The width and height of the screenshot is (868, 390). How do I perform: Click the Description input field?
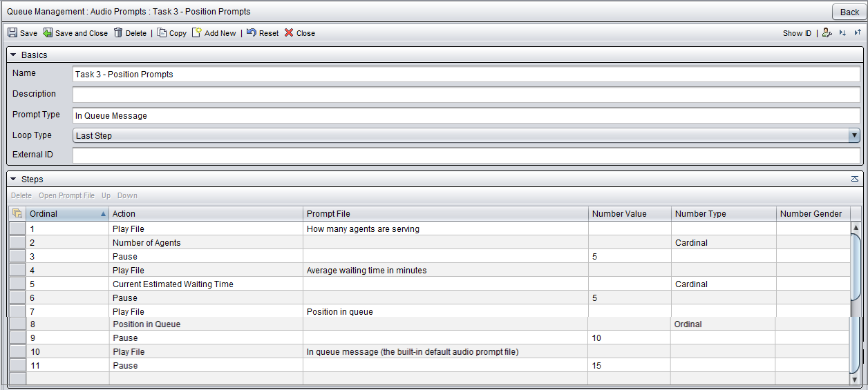[466, 95]
